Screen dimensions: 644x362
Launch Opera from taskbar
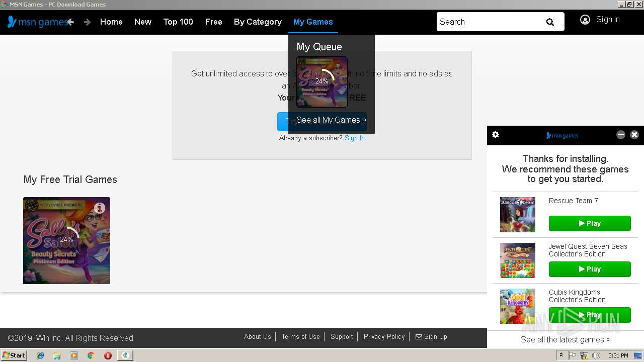(x=108, y=355)
